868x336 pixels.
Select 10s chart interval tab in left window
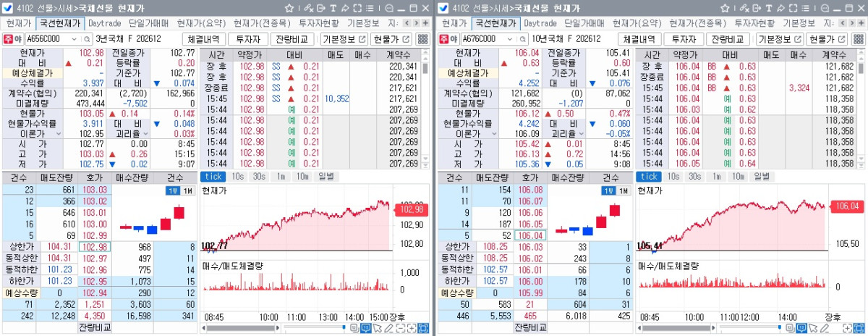238,176
